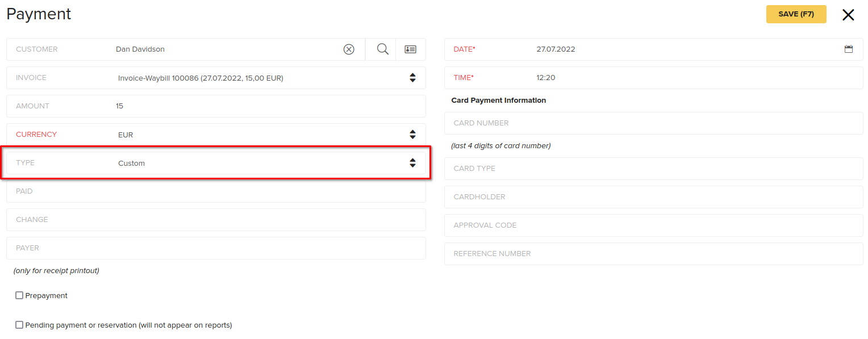Open the Type dropdown showing Custom
Viewport: 868px width, 339px height.
[x=216, y=163]
